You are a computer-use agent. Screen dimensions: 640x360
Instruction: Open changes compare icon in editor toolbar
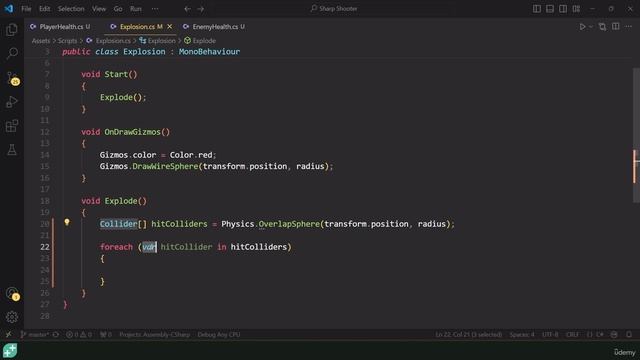(x=602, y=27)
